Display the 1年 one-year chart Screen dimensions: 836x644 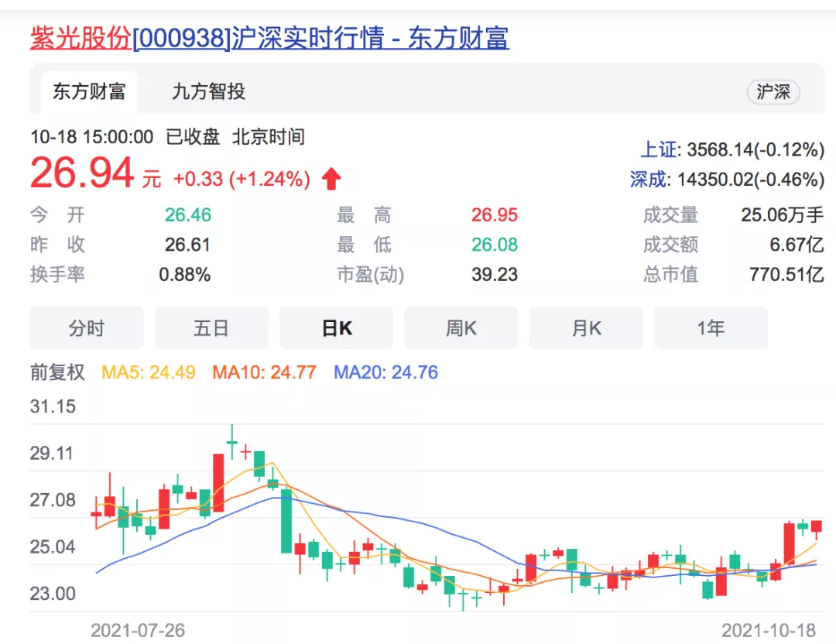711,328
